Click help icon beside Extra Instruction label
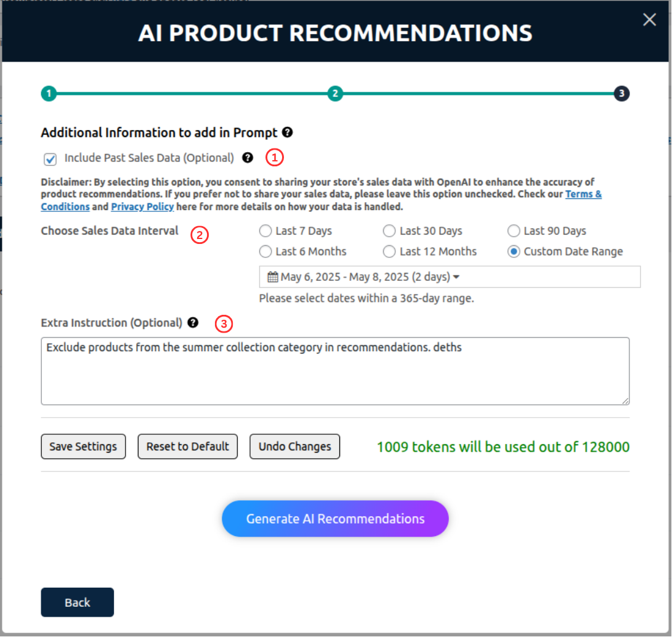Image resolution: width=672 pixels, height=637 pixels. [193, 322]
